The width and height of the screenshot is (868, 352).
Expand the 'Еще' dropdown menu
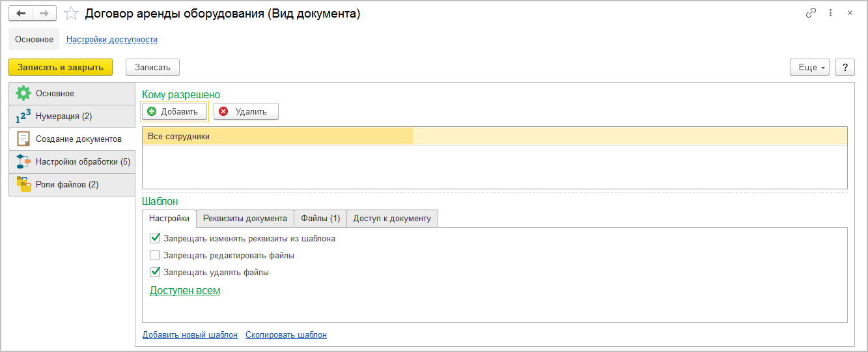pos(809,68)
